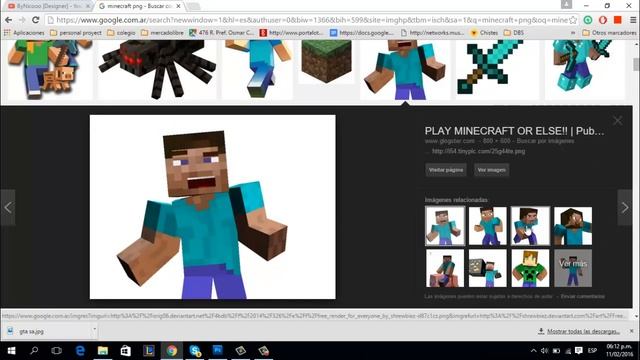
Task: Select the diamond sword thumbnail
Action: tap(497, 69)
